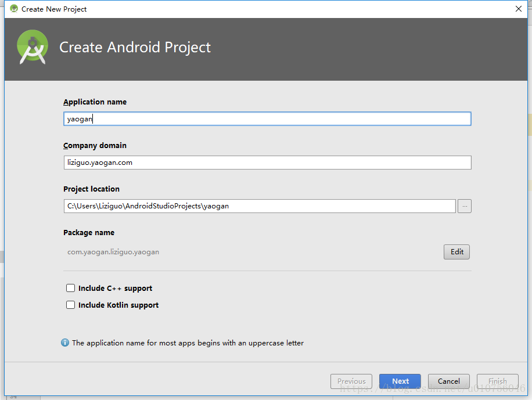
Task: Click the uppercase letter hint message text
Action: click(188, 343)
